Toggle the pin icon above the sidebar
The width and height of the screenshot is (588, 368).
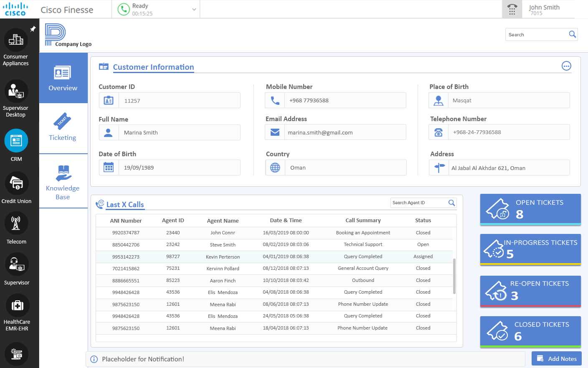pyautogui.click(x=33, y=29)
